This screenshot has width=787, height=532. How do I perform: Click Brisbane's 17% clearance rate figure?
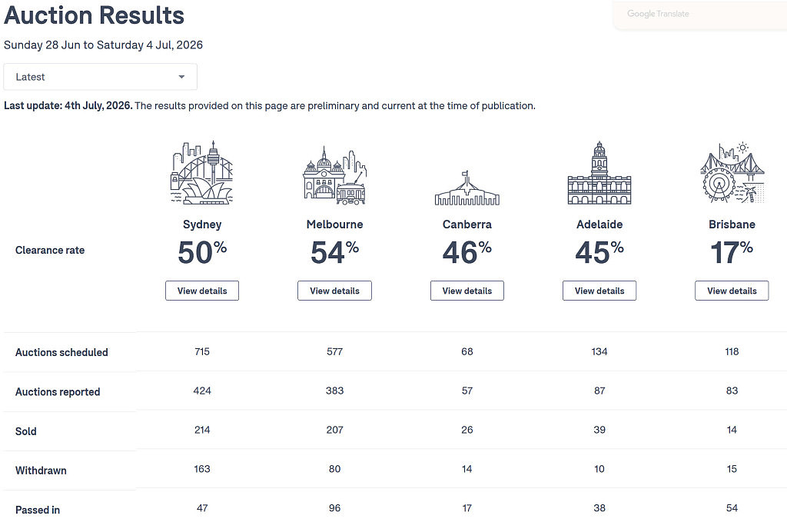(x=732, y=252)
